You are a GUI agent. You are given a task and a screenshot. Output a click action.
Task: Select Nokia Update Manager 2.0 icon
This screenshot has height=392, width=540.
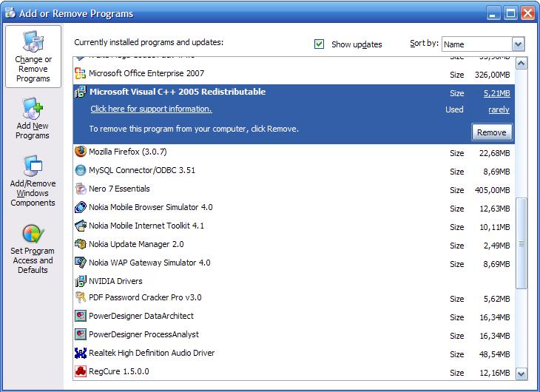[x=80, y=244]
